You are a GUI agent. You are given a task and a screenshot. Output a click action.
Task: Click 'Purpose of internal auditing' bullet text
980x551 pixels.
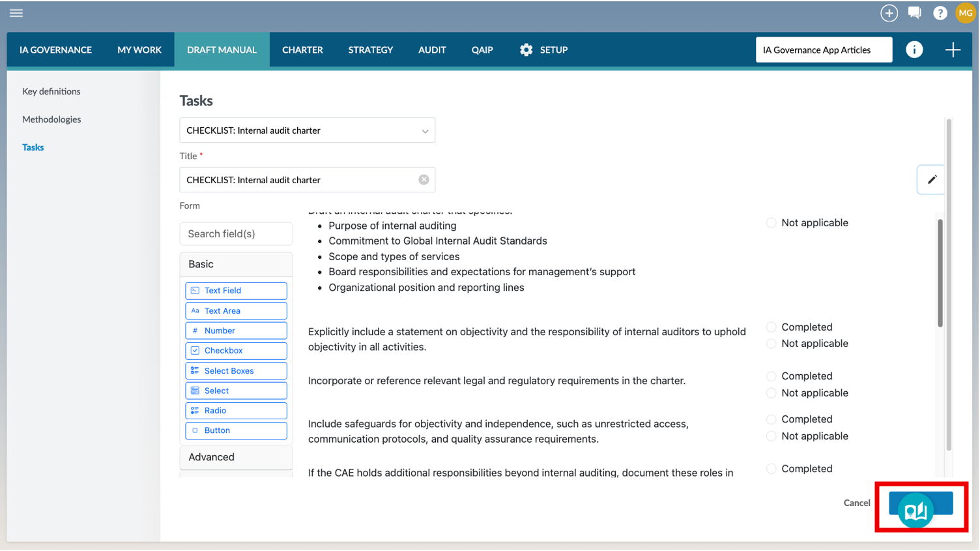pos(392,226)
